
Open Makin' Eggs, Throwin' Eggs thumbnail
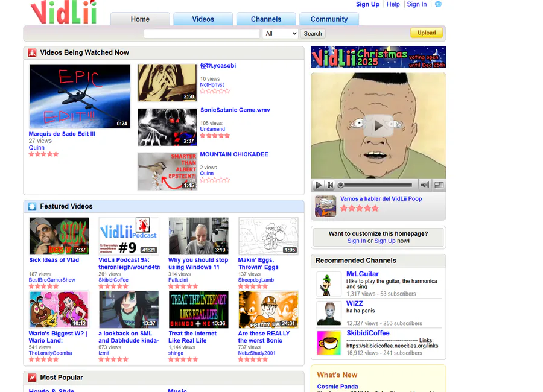(x=268, y=236)
